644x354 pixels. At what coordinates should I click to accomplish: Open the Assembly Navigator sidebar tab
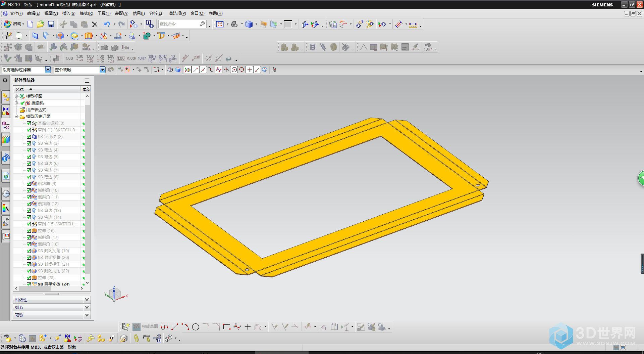(6, 97)
